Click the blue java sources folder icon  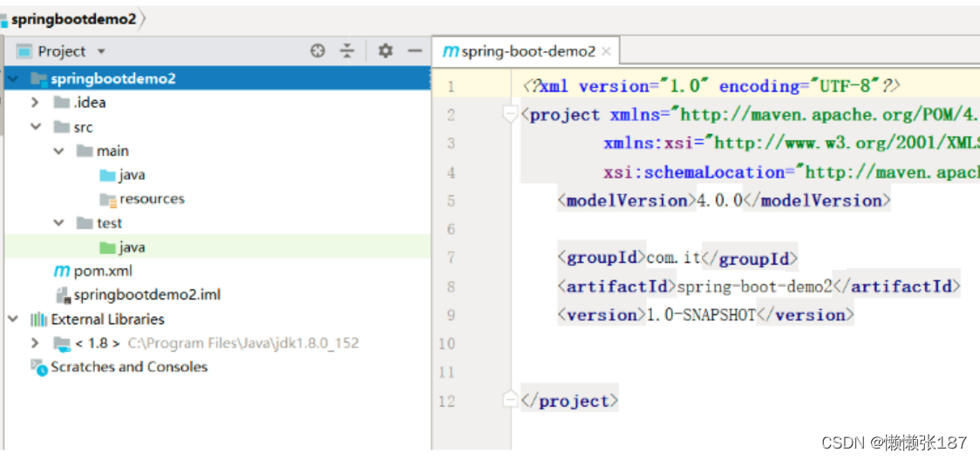click(107, 175)
